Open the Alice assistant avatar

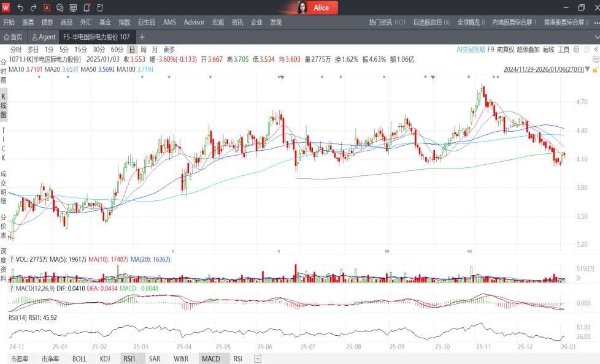pos(303,7)
